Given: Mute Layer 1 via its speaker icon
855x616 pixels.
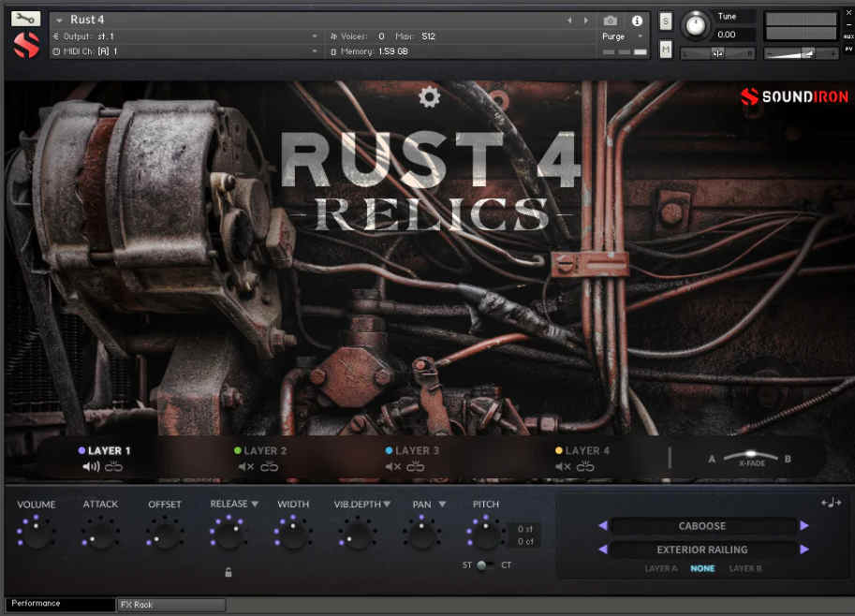Looking at the screenshot, I should (89, 466).
